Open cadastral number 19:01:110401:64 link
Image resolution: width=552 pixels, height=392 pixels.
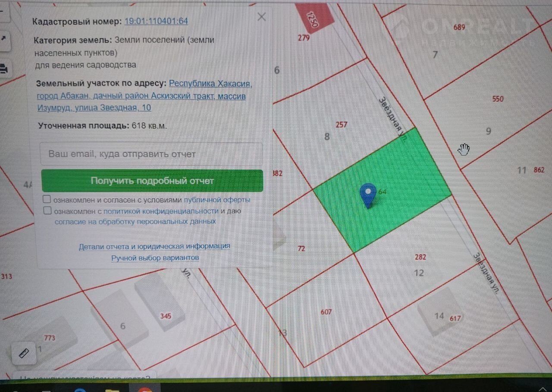(x=156, y=21)
